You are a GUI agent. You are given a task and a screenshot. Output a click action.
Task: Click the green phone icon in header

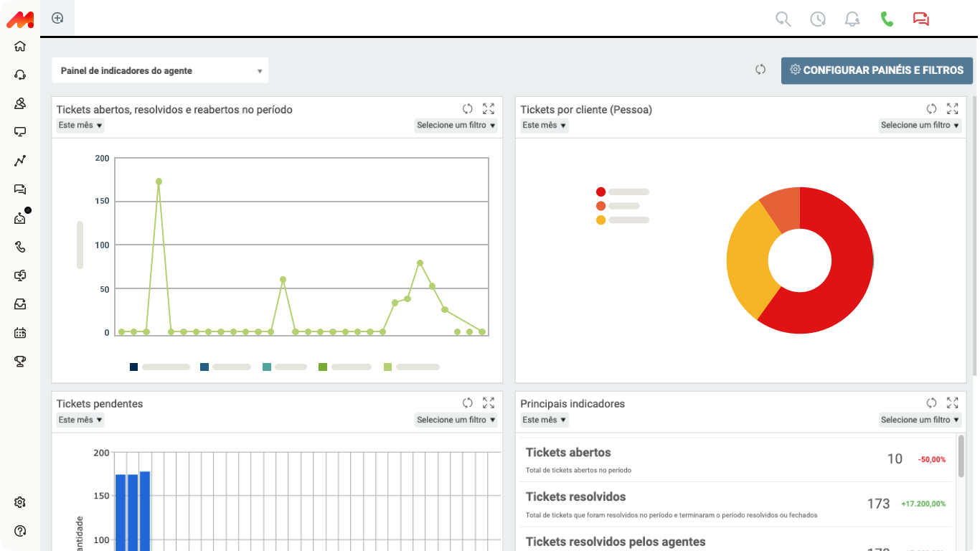(x=887, y=19)
